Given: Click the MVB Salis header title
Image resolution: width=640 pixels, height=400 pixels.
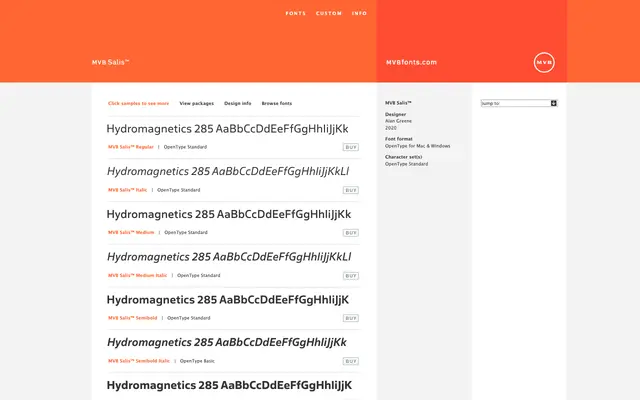Looking at the screenshot, I should [110, 62].
